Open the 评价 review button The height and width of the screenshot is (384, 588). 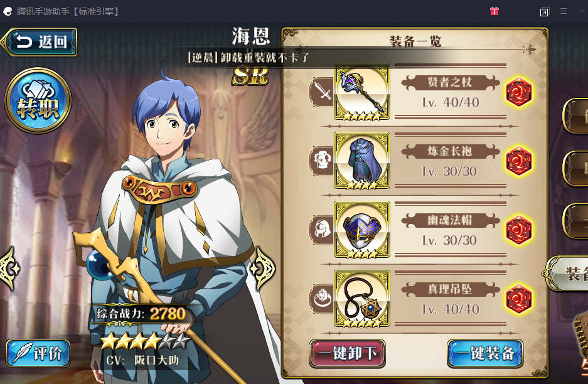pyautogui.click(x=38, y=353)
